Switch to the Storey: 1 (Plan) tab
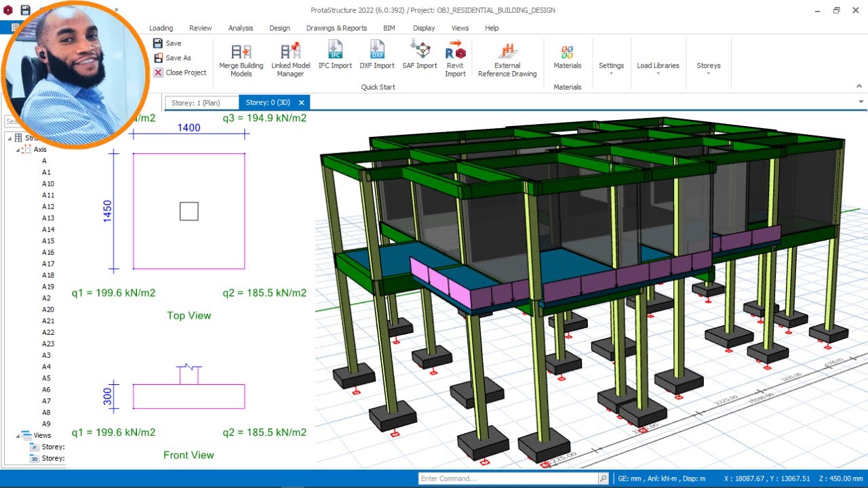868x488 pixels. pyautogui.click(x=201, y=102)
